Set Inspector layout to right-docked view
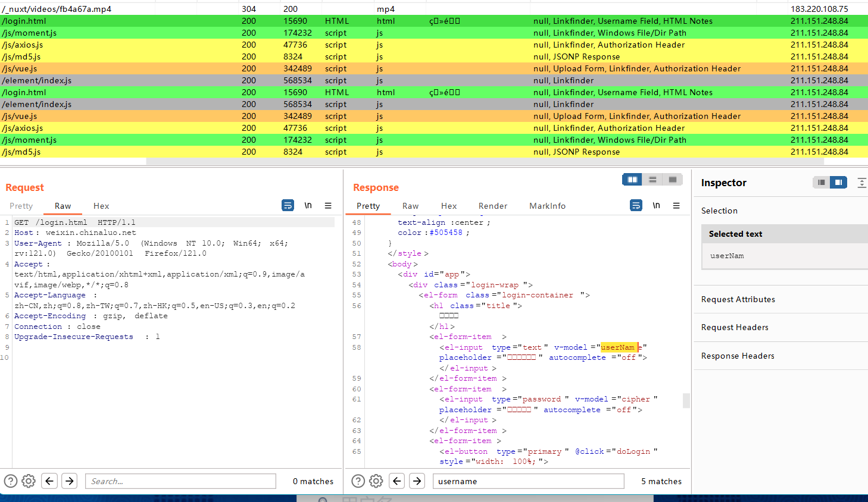 (x=838, y=182)
